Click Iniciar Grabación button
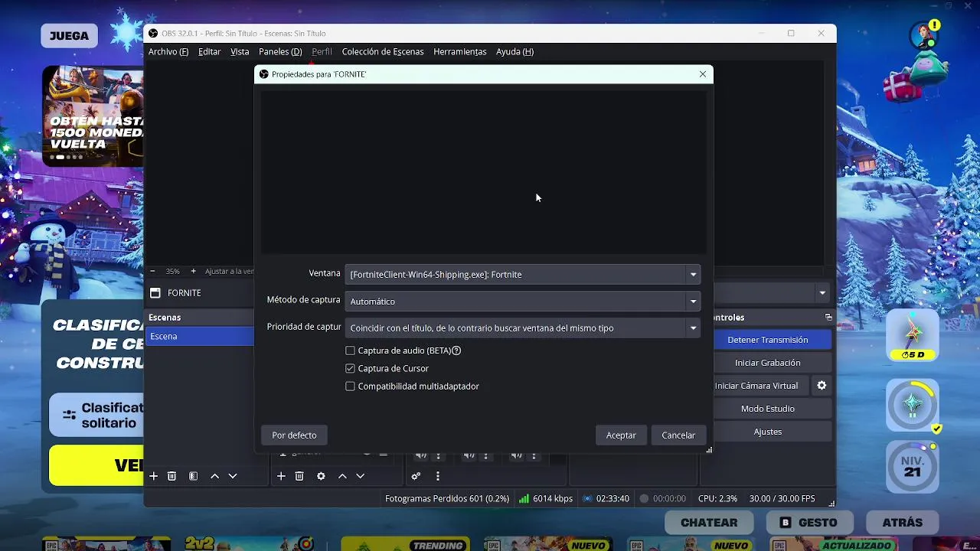The width and height of the screenshot is (980, 551). tap(767, 363)
